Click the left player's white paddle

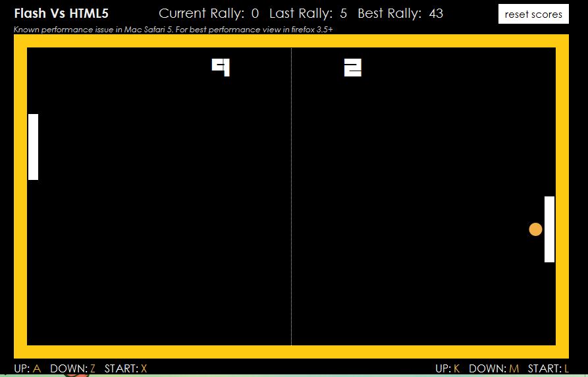(34, 147)
